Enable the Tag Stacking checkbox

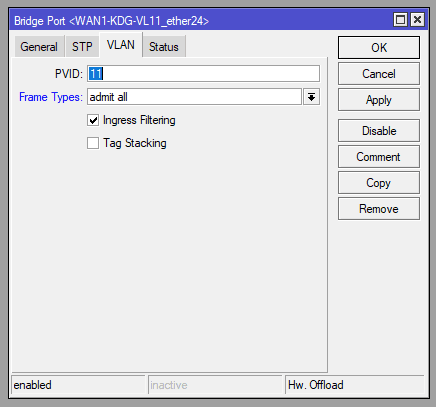point(93,143)
